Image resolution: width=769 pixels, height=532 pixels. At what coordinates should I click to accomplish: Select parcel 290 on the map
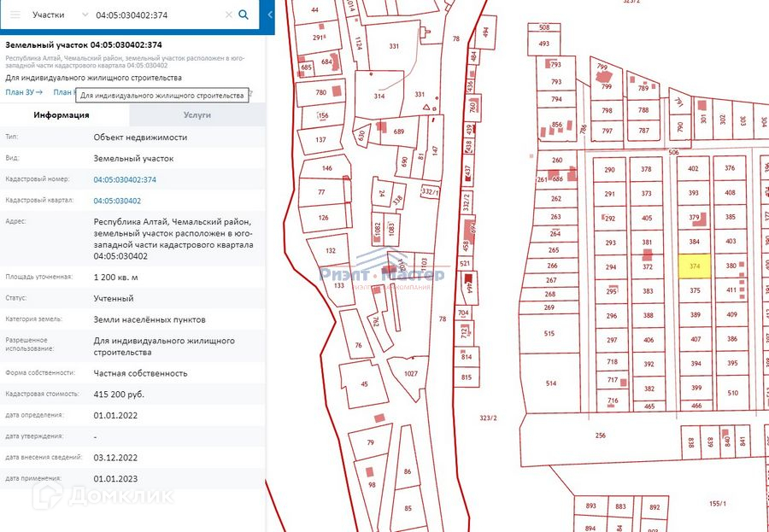(609, 170)
